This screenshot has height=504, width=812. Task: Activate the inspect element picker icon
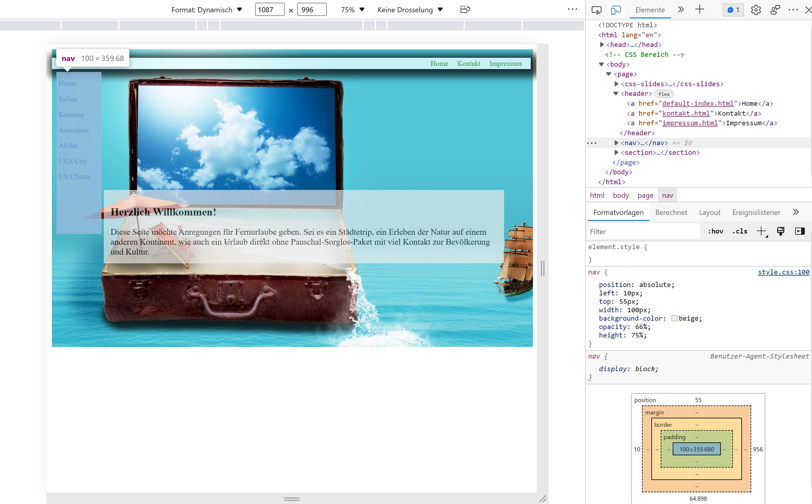pos(596,10)
